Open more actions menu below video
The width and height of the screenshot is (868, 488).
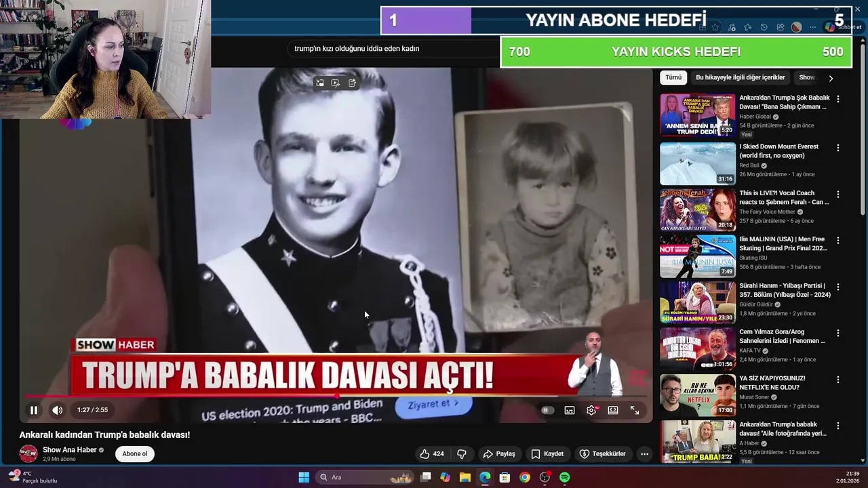pos(644,453)
